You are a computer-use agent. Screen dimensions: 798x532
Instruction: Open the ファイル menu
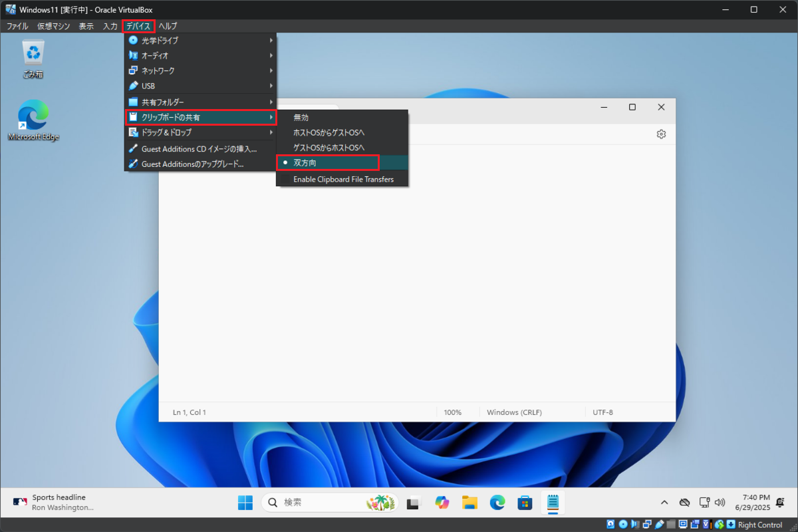point(17,26)
